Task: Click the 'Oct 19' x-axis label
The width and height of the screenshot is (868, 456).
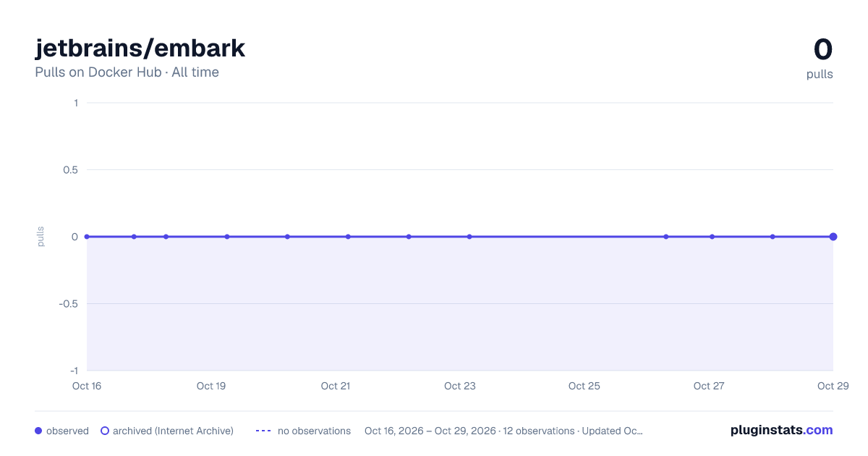Action: point(211,386)
